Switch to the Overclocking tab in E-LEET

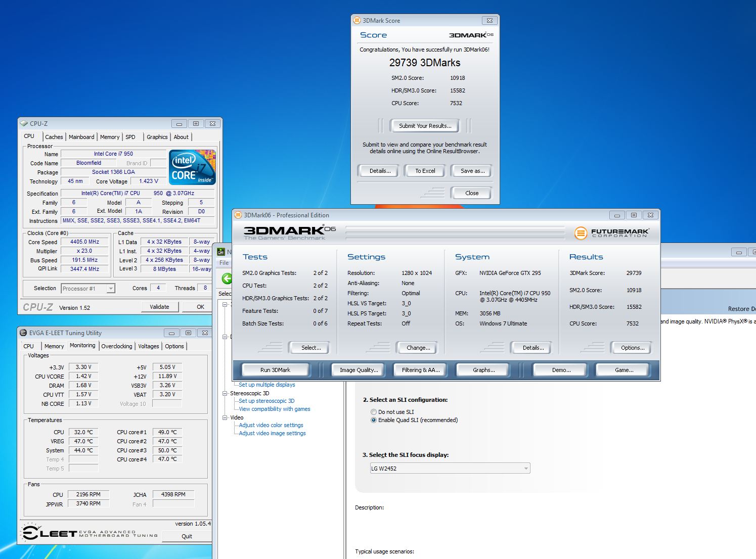point(117,346)
